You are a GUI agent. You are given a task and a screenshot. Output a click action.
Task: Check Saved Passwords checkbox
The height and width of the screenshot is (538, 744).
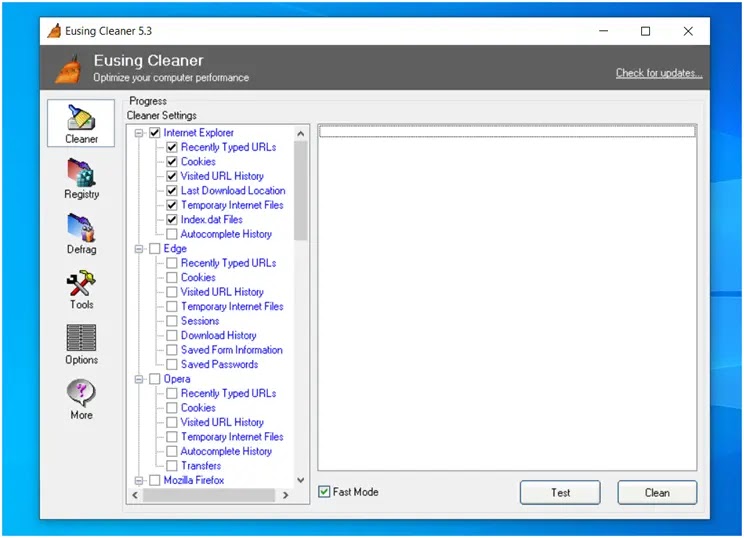[172, 364]
